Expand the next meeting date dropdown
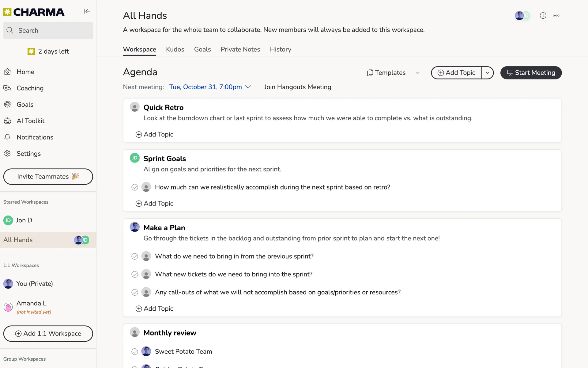The width and height of the screenshot is (588, 368). (248, 87)
